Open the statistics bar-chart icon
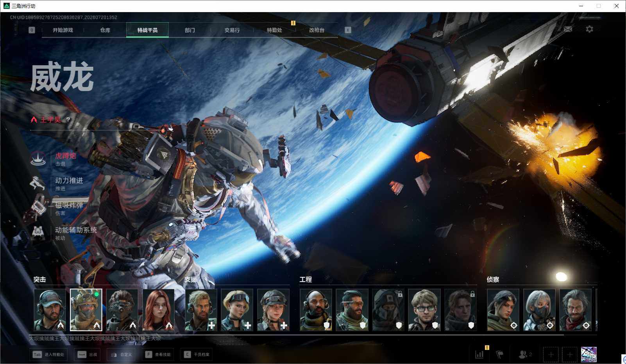Image resolution: width=626 pixels, height=364 pixels. tap(479, 355)
